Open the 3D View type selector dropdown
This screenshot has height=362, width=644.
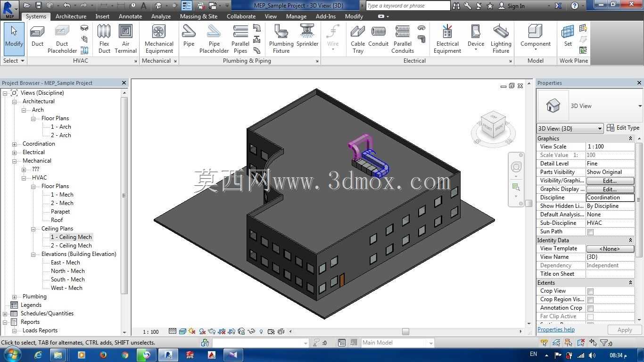[640, 106]
